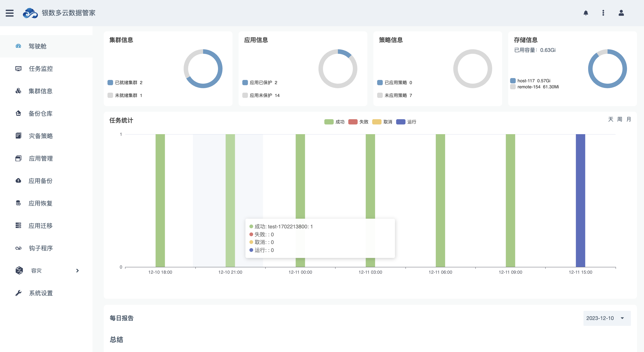Click the 应用备份 cloud upload icon
Viewport: 644px width, 352px height.
pos(18,180)
